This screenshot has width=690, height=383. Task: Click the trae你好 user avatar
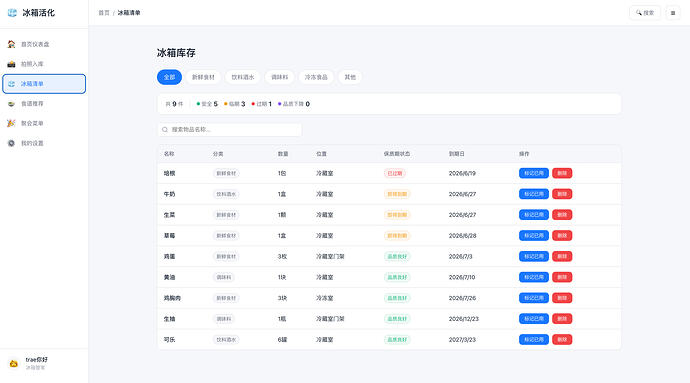[x=14, y=364]
